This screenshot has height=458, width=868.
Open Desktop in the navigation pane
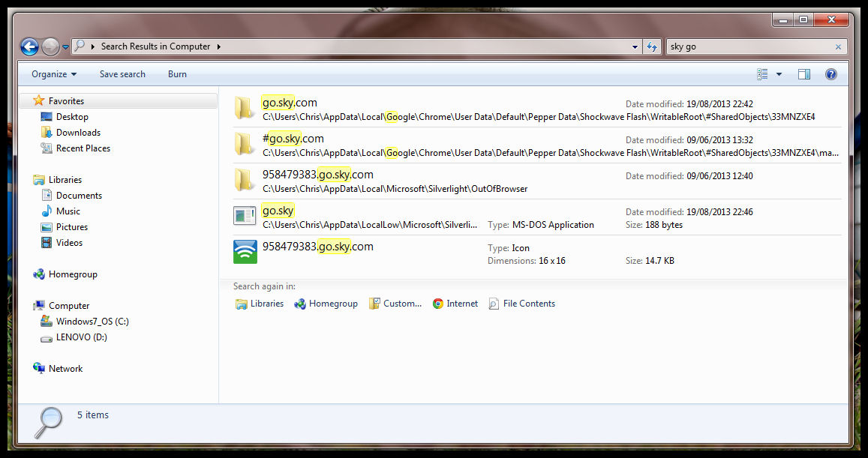(72, 117)
